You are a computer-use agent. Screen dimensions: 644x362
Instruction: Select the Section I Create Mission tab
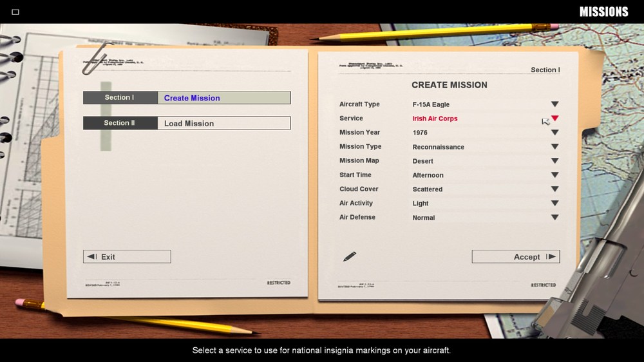click(x=187, y=98)
